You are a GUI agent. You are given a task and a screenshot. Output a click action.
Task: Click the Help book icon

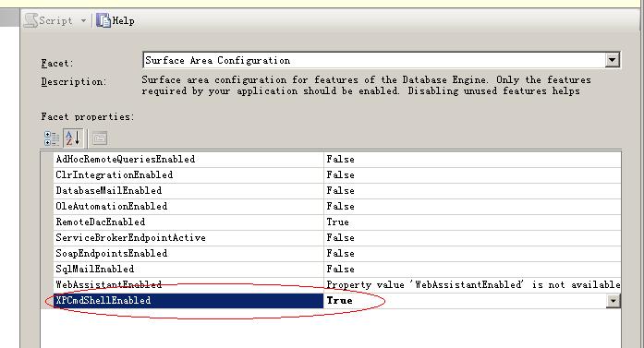tap(103, 20)
